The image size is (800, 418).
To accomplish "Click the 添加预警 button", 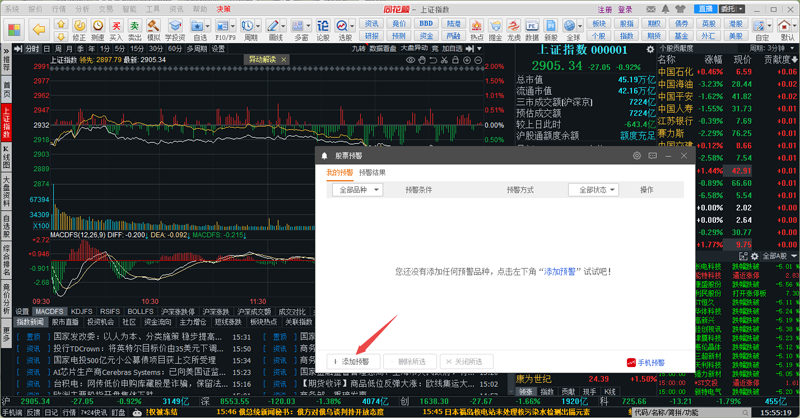I will (x=351, y=362).
